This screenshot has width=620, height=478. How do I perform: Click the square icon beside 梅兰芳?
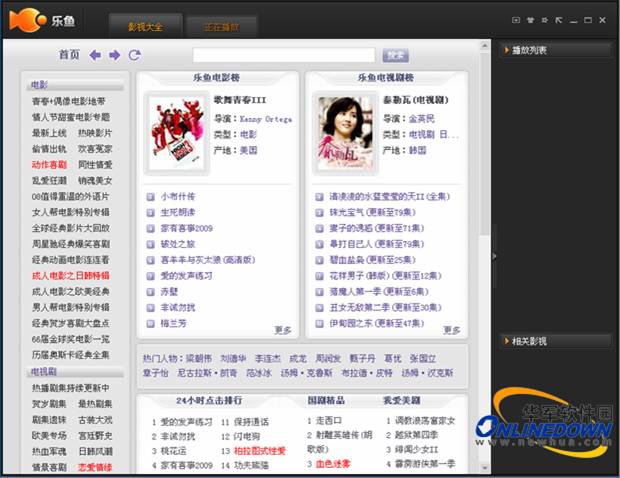[150, 323]
